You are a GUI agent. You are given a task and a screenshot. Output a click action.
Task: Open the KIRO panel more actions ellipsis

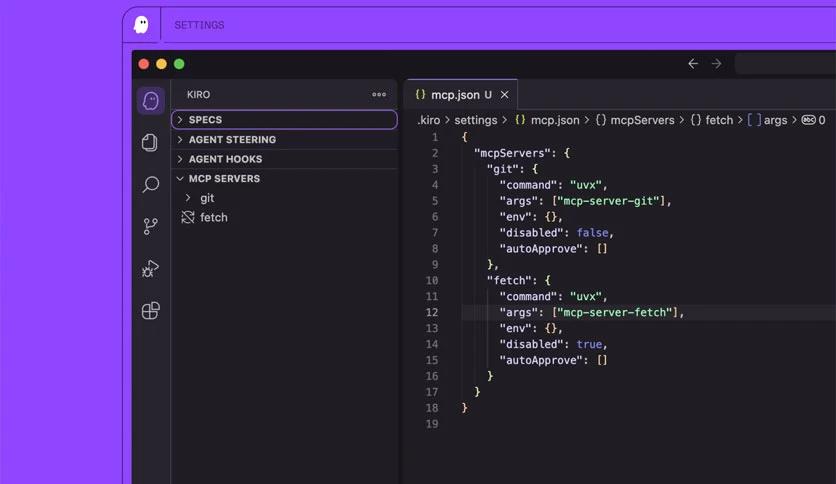[x=379, y=94]
